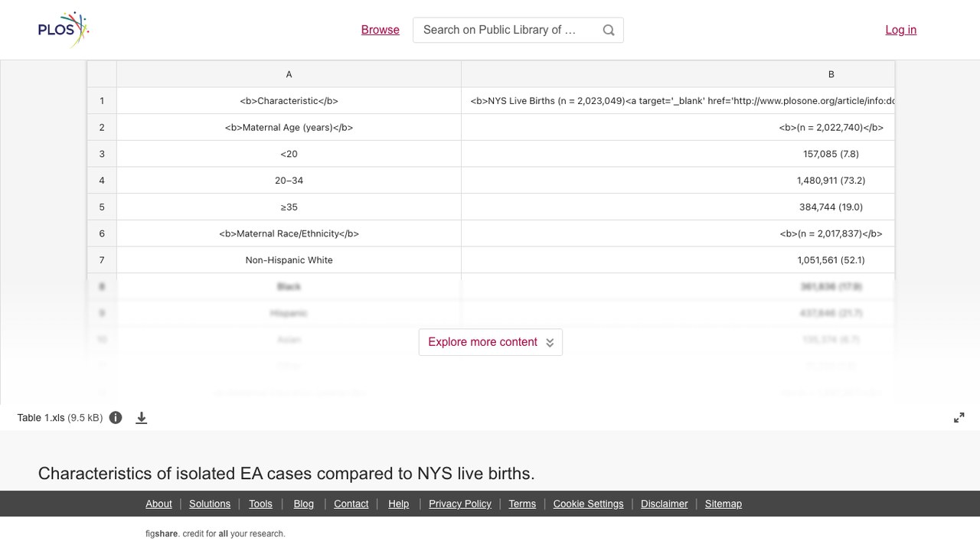The height and width of the screenshot is (551, 980).
Task: Select the '<b>Maternal Age (years)</b>' cell
Action: click(289, 128)
